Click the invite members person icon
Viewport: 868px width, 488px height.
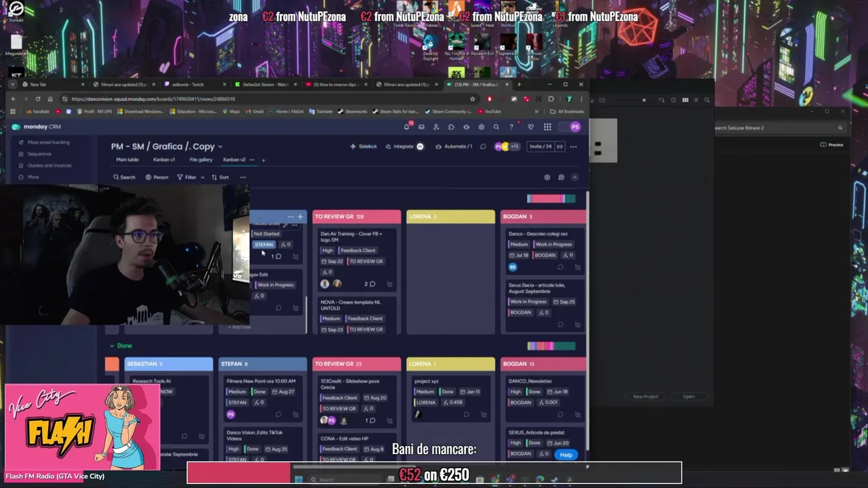coord(436,127)
